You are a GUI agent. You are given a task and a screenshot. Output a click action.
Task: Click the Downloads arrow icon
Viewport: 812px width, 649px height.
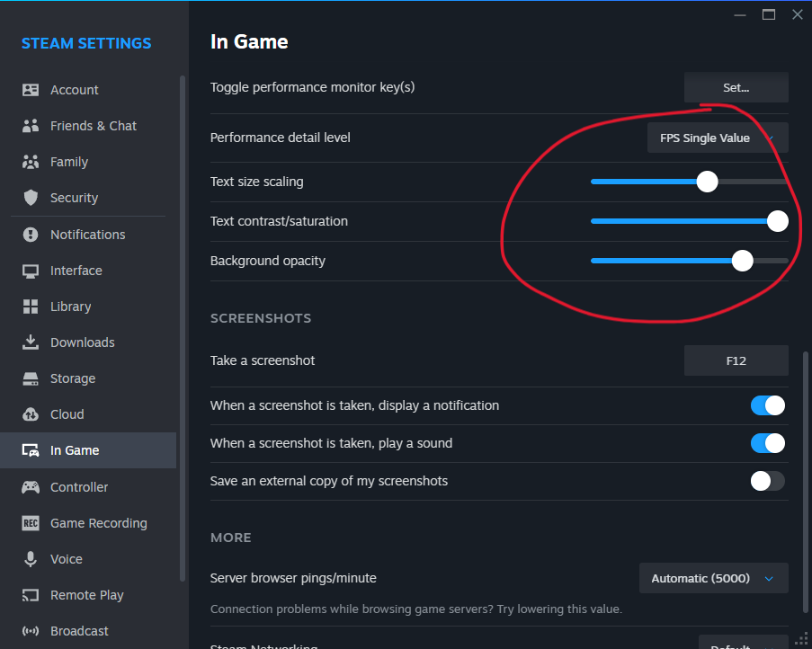pyautogui.click(x=31, y=342)
